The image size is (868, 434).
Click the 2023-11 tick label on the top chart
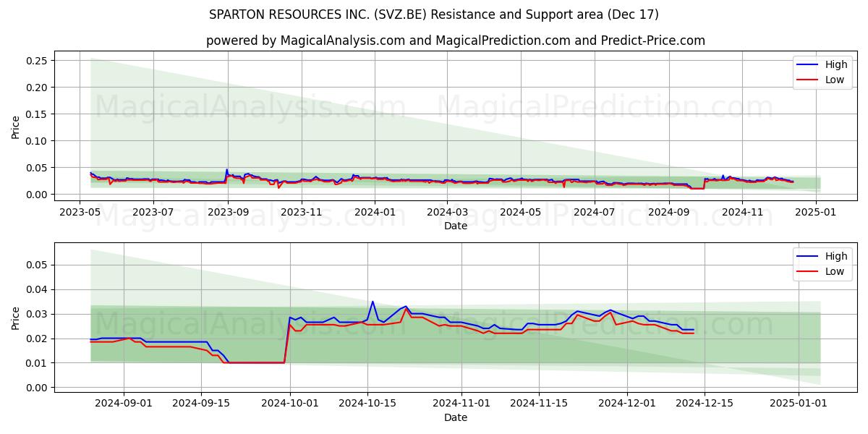302,212
